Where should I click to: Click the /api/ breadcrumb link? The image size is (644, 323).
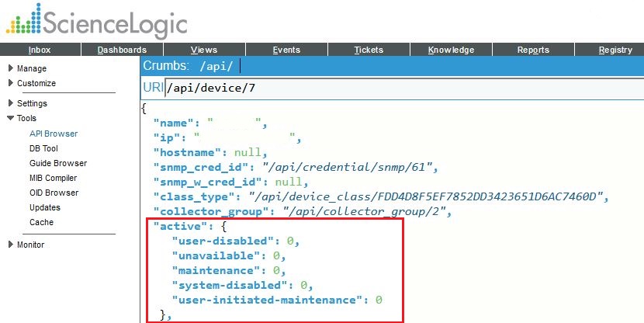point(216,66)
